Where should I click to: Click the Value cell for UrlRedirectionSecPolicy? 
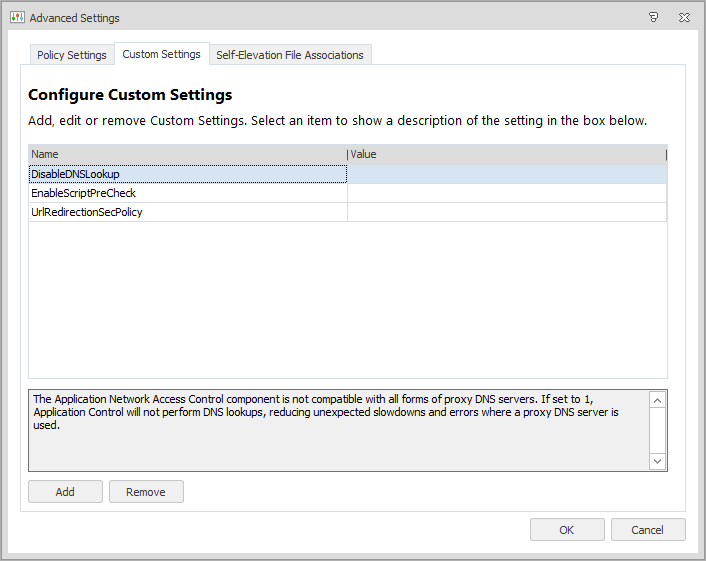(506, 212)
